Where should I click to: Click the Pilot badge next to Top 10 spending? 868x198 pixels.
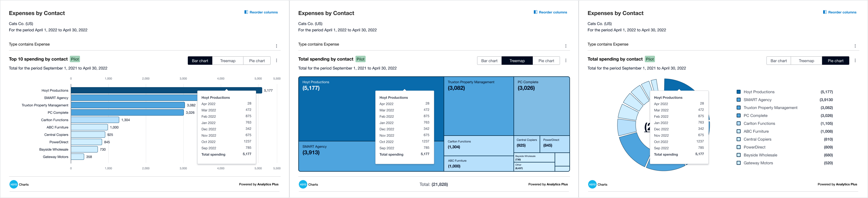point(75,59)
